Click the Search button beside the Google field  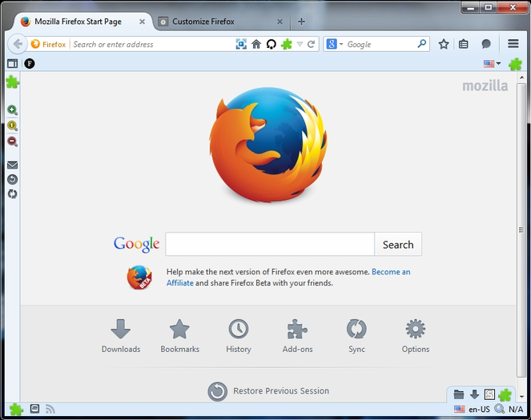[x=398, y=244]
